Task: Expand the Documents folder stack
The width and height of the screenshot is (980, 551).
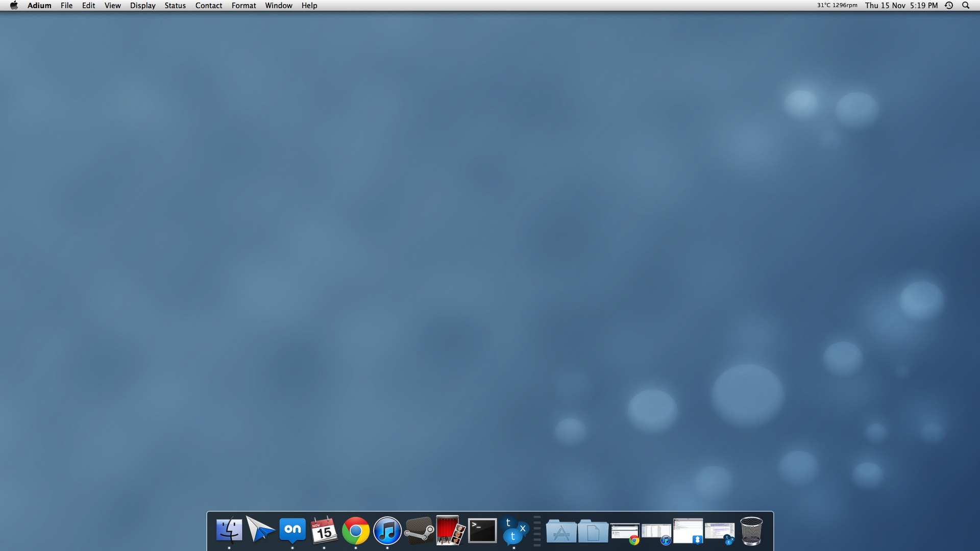Action: pos(593,532)
